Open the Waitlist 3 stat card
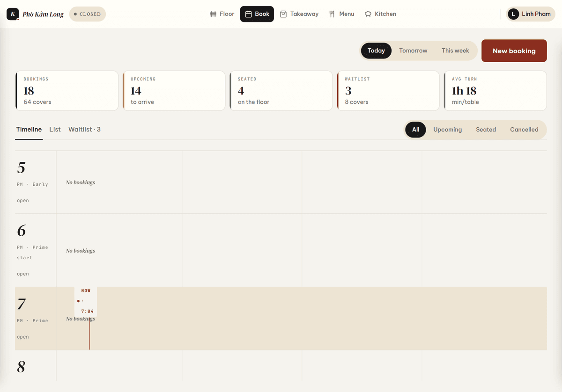The width and height of the screenshot is (562, 392). [x=388, y=91]
